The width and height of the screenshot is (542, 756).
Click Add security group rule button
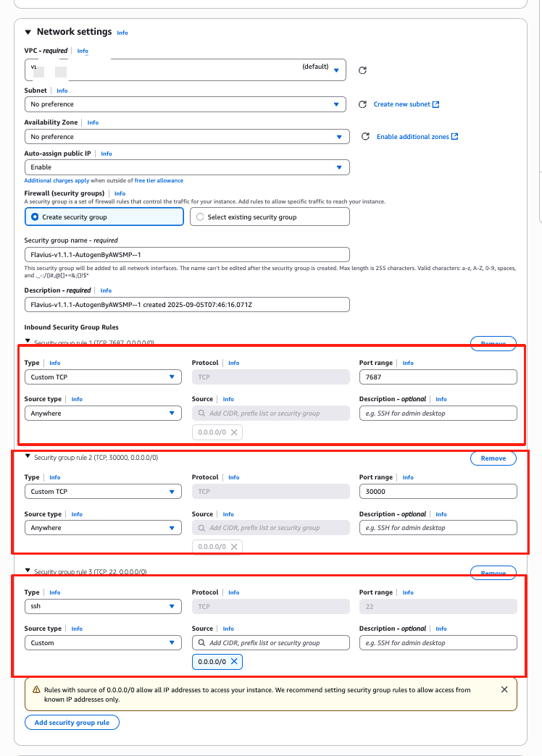click(72, 722)
